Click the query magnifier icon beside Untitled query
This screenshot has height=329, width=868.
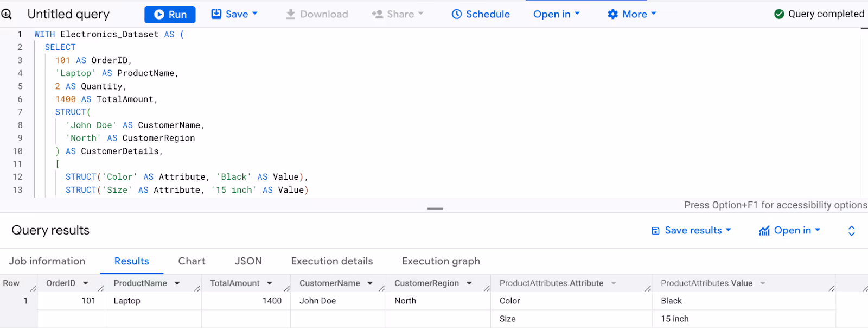coord(6,14)
